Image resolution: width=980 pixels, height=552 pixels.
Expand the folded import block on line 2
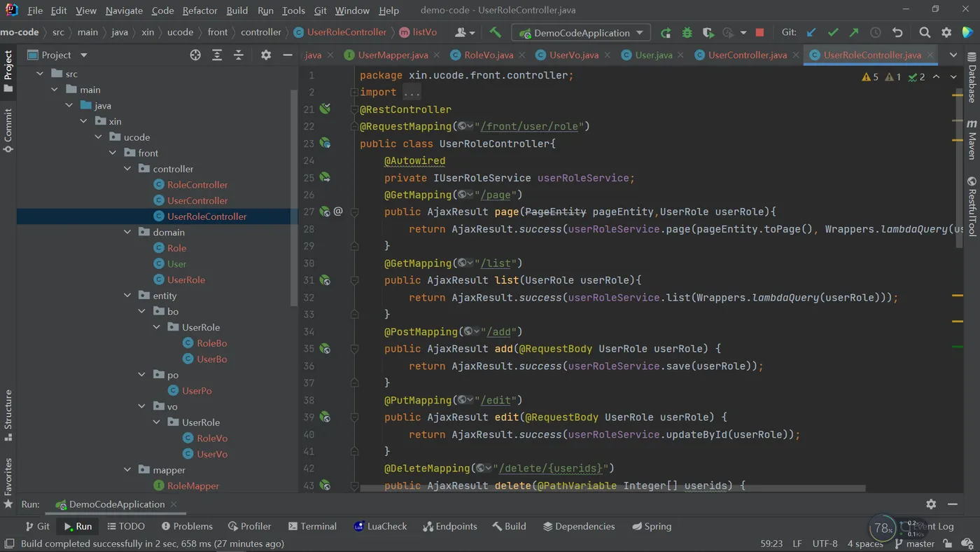[411, 92]
